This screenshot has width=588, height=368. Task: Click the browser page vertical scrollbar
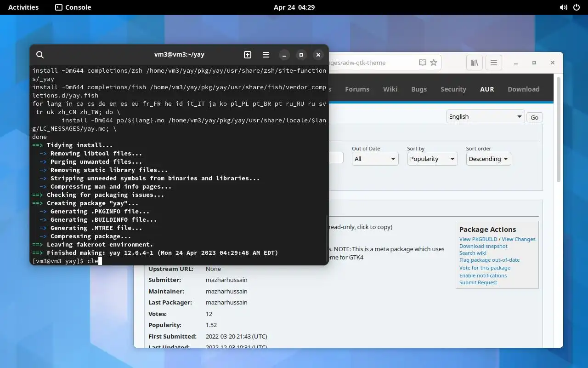(x=559, y=129)
